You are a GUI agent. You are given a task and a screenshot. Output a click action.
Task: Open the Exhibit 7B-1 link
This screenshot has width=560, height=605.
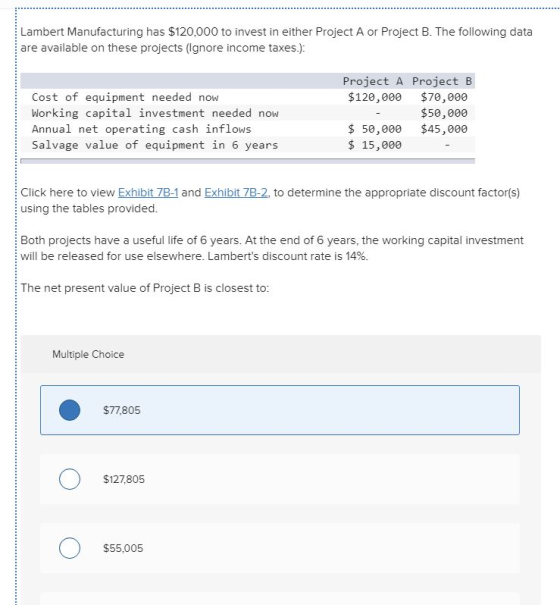(x=148, y=192)
